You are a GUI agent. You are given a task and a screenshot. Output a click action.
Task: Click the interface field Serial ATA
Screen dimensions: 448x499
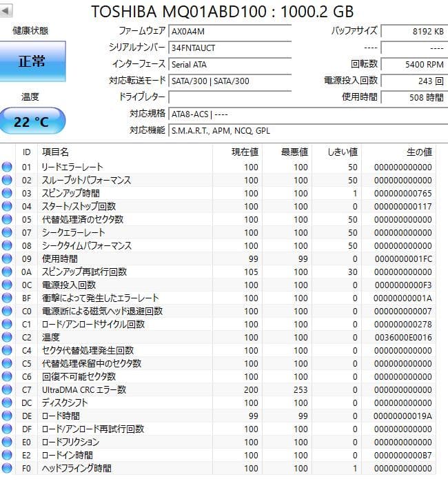tap(230, 65)
